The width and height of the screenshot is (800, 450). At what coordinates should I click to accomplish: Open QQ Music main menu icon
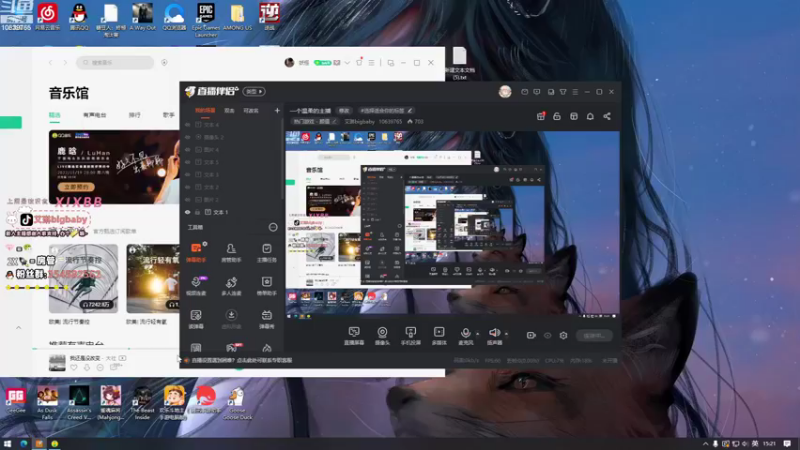(x=371, y=63)
